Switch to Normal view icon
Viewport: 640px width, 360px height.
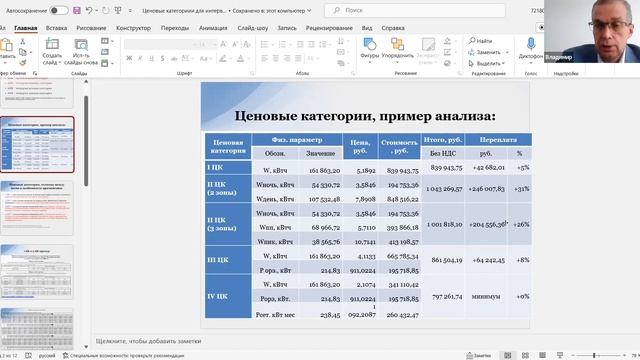point(507,356)
